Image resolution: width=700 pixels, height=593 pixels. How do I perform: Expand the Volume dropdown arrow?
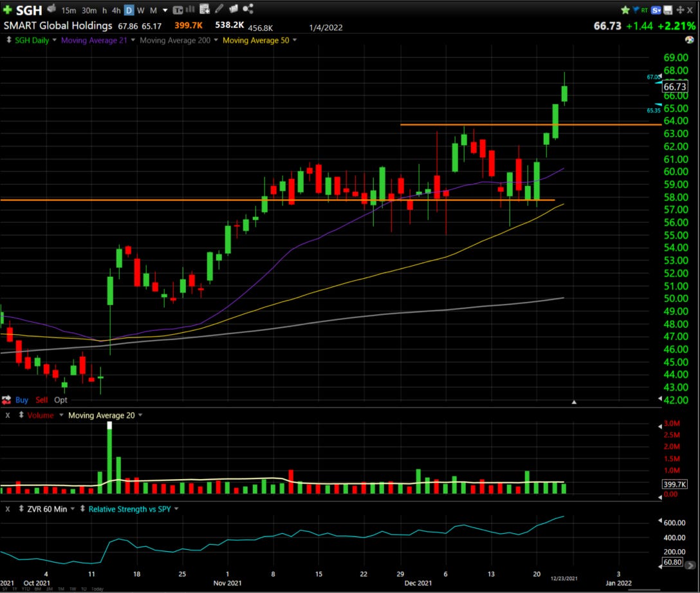61,415
